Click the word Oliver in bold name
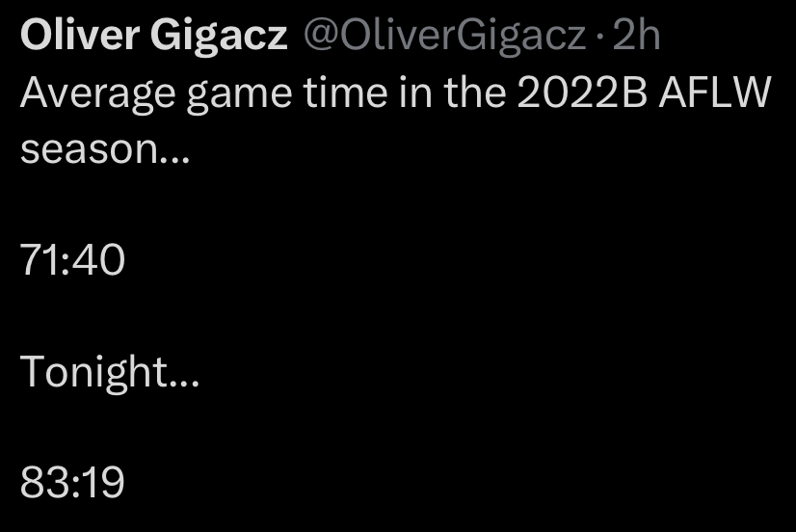Viewport: 796px width, 532px height. click(x=80, y=36)
